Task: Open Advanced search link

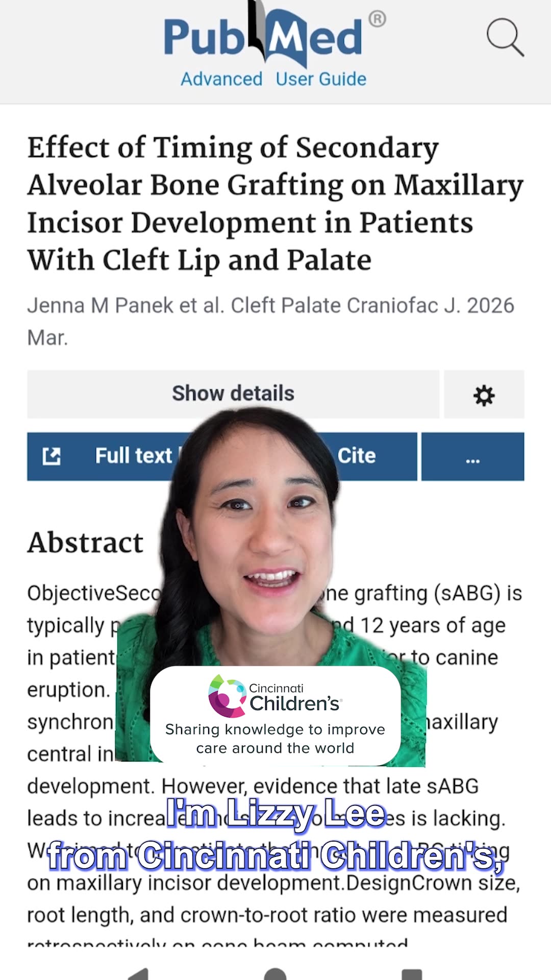Action: point(221,79)
